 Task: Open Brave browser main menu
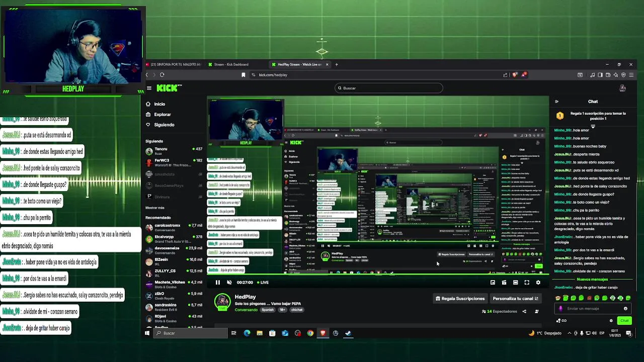point(631,75)
